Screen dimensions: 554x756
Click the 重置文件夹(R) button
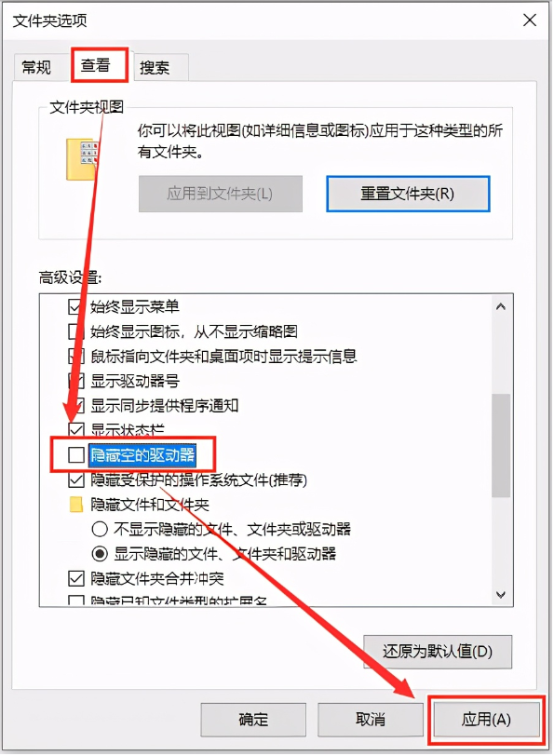point(408,194)
